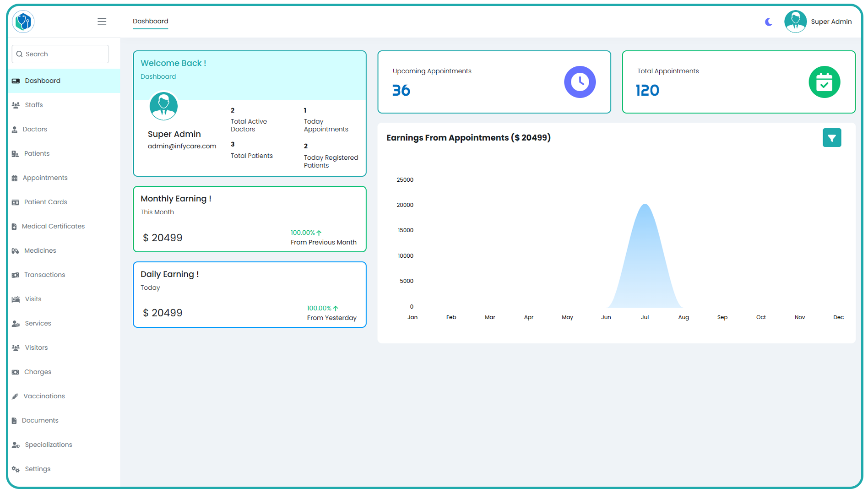
Task: Go to Medical Certificates page
Action: [x=64, y=226]
